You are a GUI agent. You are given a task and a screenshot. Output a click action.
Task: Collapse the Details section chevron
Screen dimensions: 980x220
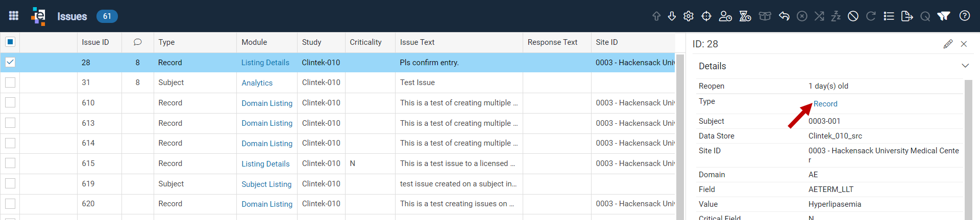[x=965, y=66]
